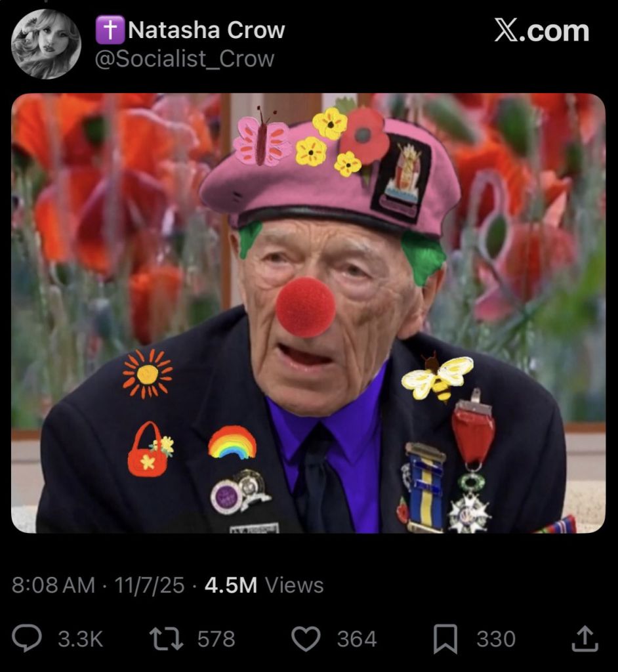Screen dimensions: 618x672
Task: Click the 3.3K replies count
Action: coord(80,639)
